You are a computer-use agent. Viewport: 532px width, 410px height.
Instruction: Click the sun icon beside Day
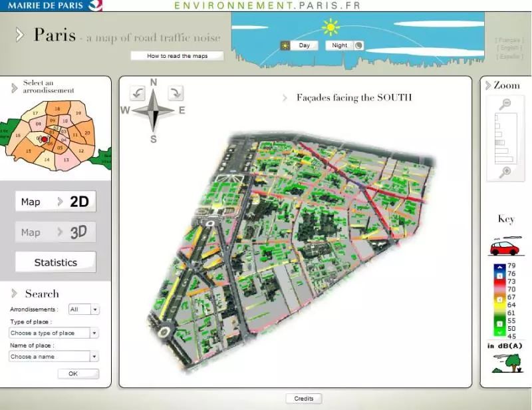pos(285,46)
